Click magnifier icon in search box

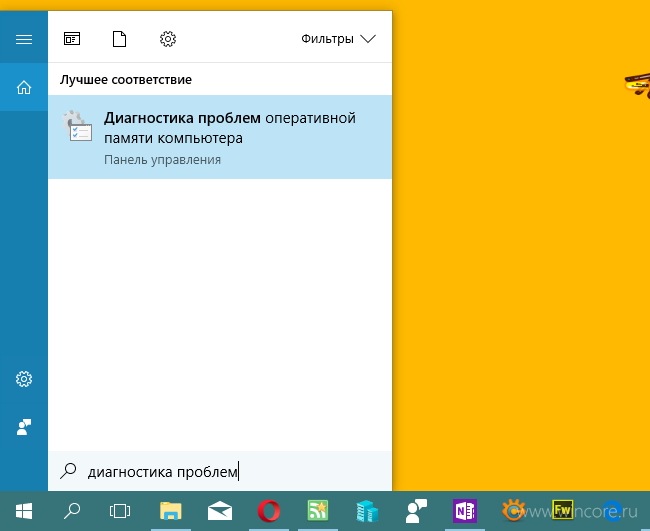click(68, 471)
